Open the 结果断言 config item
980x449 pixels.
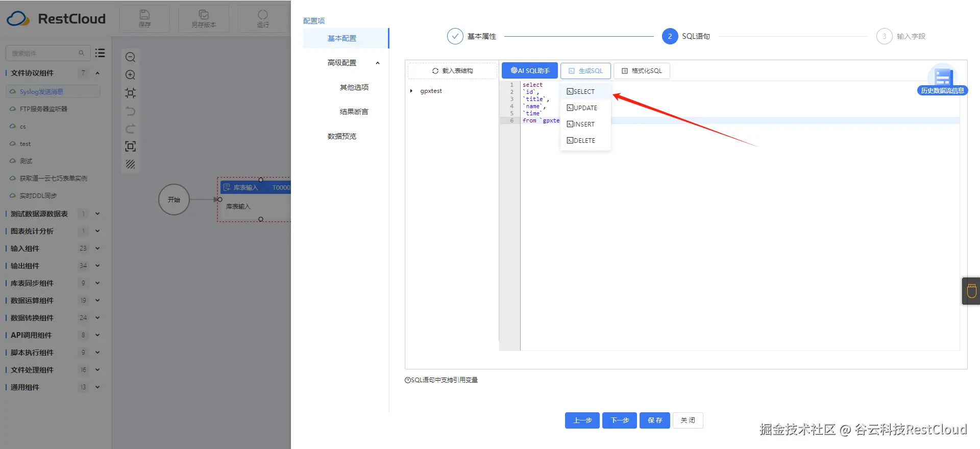tap(354, 112)
